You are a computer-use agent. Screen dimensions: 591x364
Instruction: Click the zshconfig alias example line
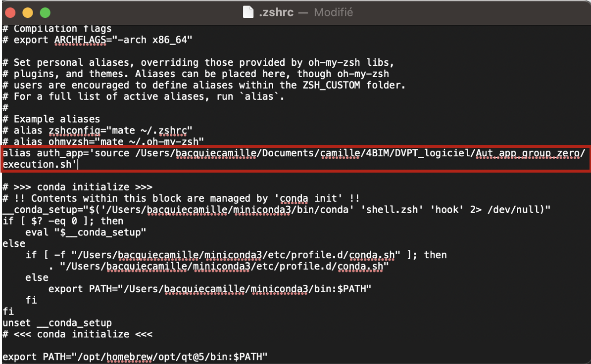tap(74, 130)
